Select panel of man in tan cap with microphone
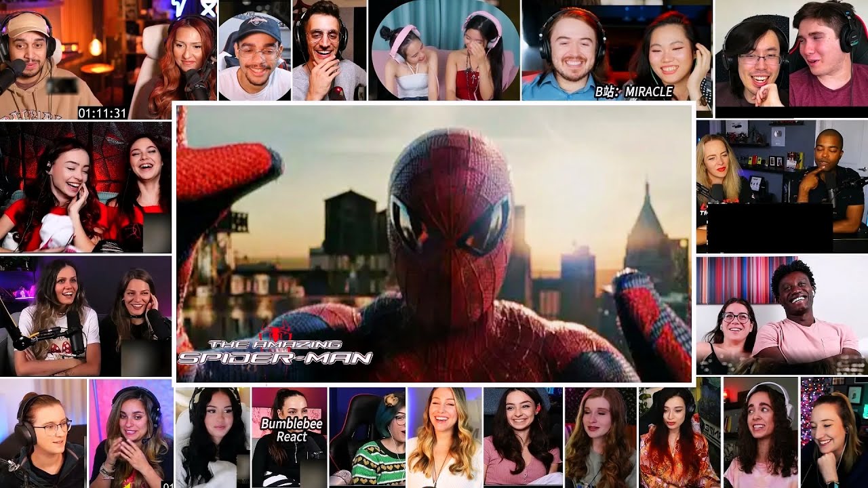This screenshot has width=868, height=488. (x=64, y=60)
